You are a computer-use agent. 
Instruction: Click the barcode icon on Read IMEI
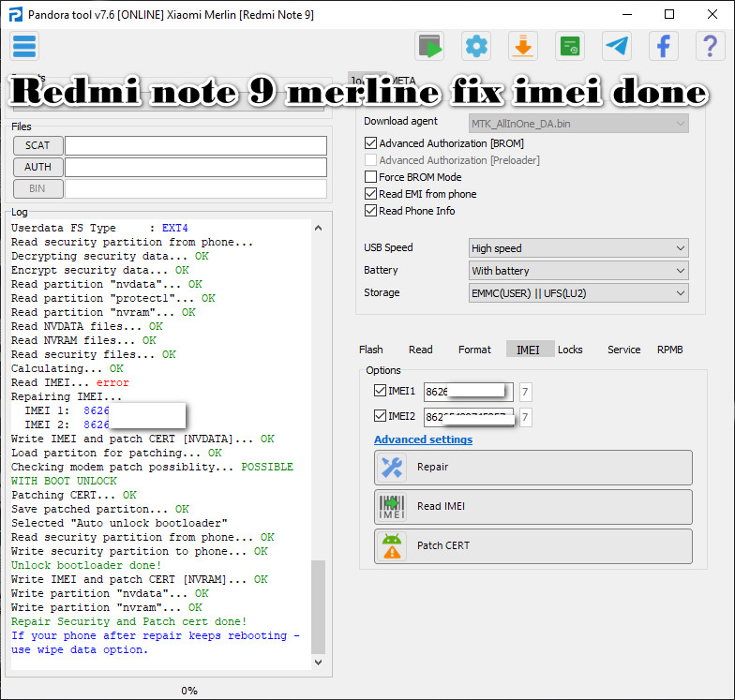pyautogui.click(x=392, y=506)
